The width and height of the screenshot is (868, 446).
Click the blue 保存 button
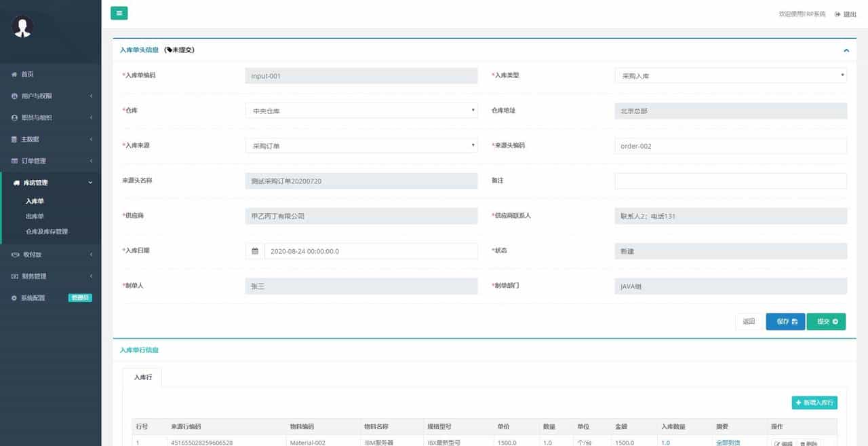tap(785, 322)
